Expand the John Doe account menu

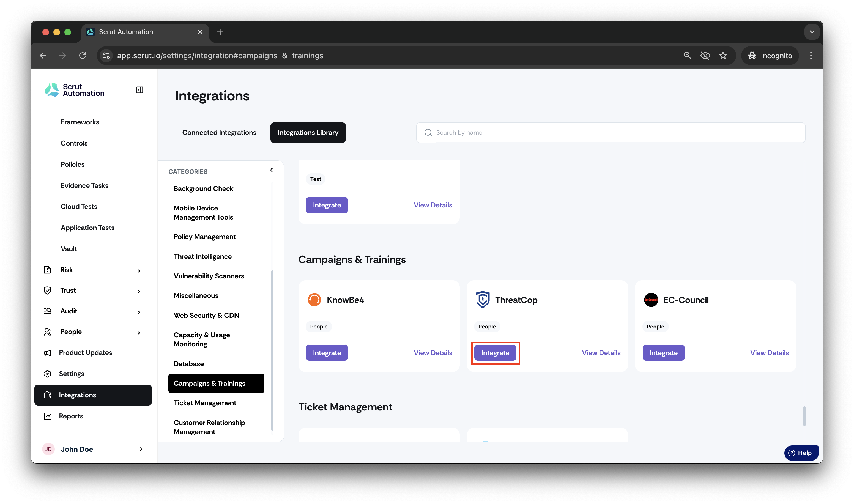[93, 449]
